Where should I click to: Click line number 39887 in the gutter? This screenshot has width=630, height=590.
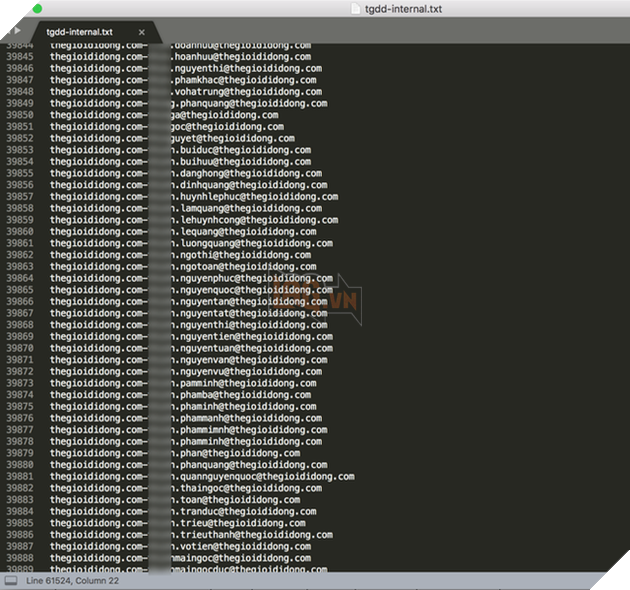click(20, 547)
